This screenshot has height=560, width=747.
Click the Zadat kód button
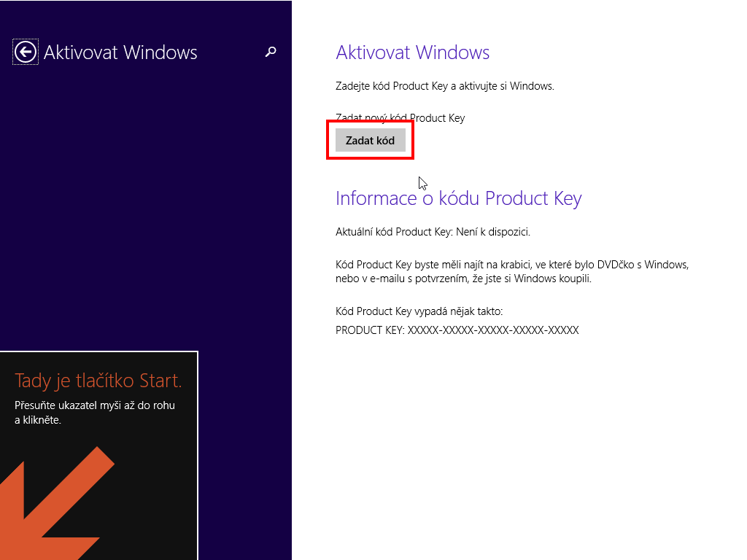tap(370, 141)
